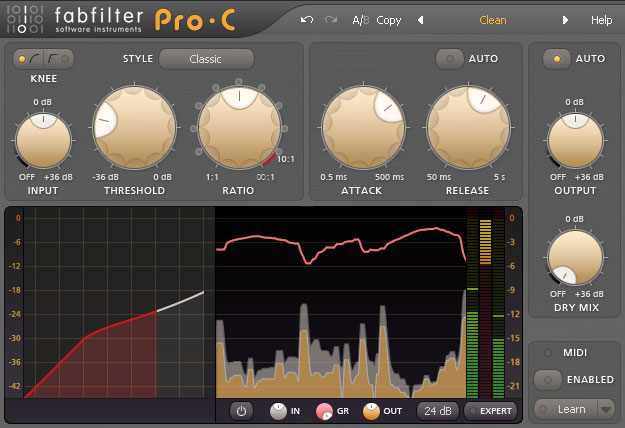Open the Clean preset menu
The width and height of the screenshot is (625, 428).
point(493,20)
